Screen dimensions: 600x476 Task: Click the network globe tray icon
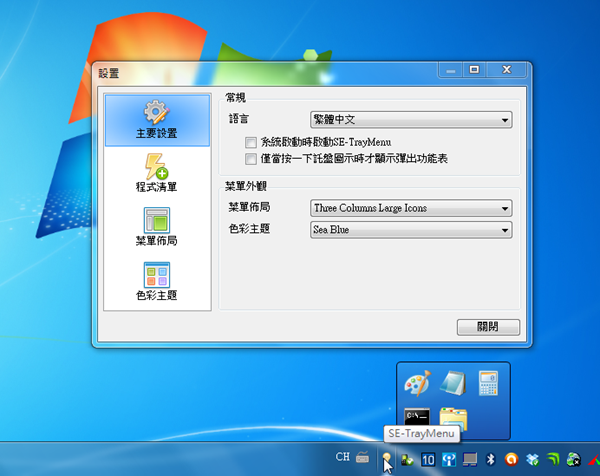click(574, 459)
